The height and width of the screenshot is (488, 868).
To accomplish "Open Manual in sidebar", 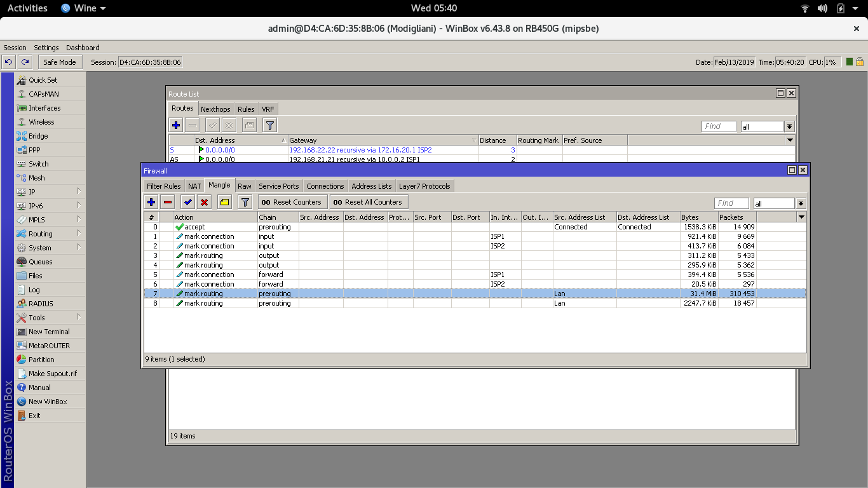I will pos(39,388).
